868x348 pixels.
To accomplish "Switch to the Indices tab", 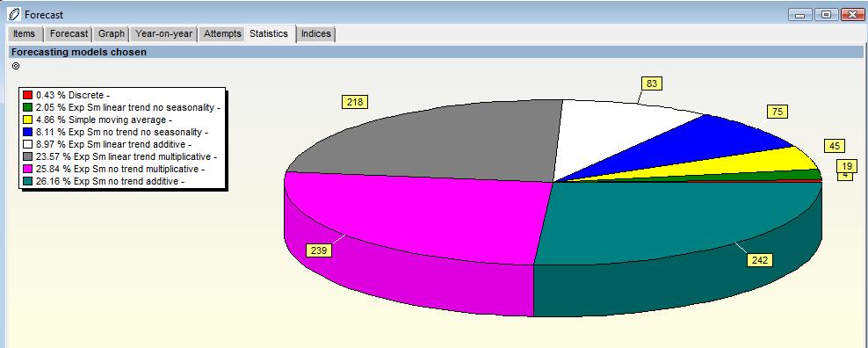I will [x=315, y=33].
